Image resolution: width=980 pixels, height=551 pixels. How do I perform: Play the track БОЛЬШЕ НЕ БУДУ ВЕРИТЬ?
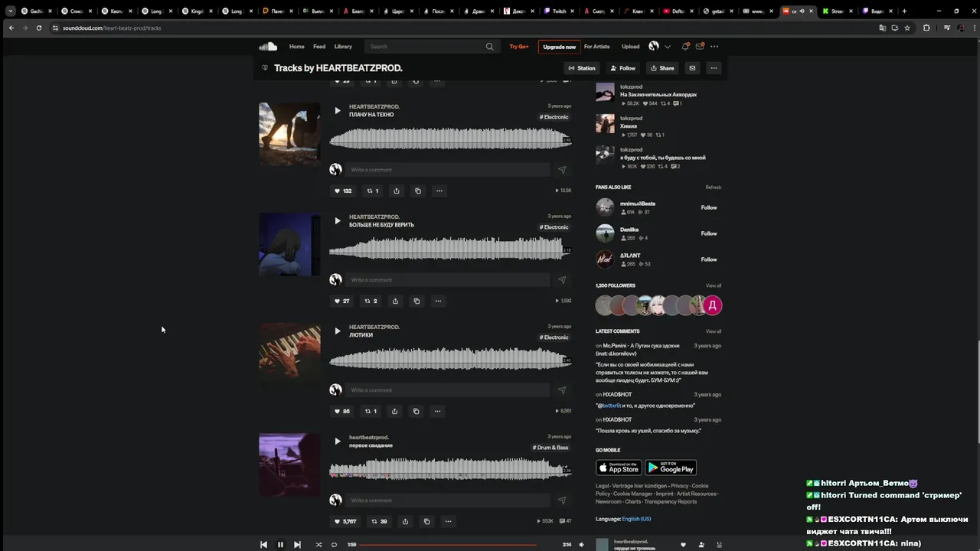point(337,221)
